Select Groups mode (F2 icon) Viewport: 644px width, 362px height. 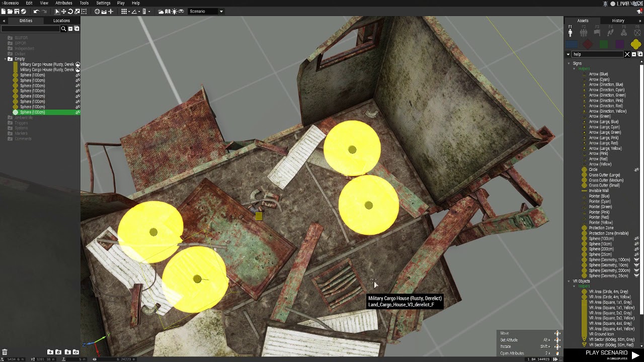pyautogui.click(x=584, y=32)
